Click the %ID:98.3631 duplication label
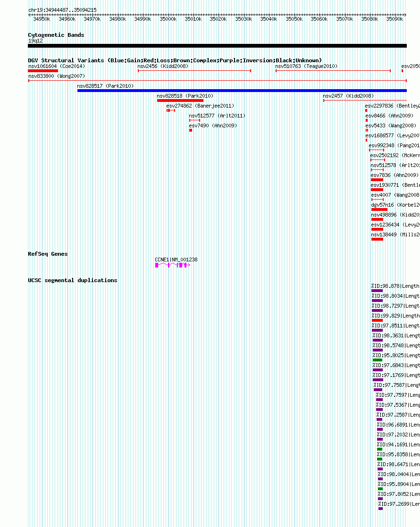420x527 pixels. click(396, 335)
